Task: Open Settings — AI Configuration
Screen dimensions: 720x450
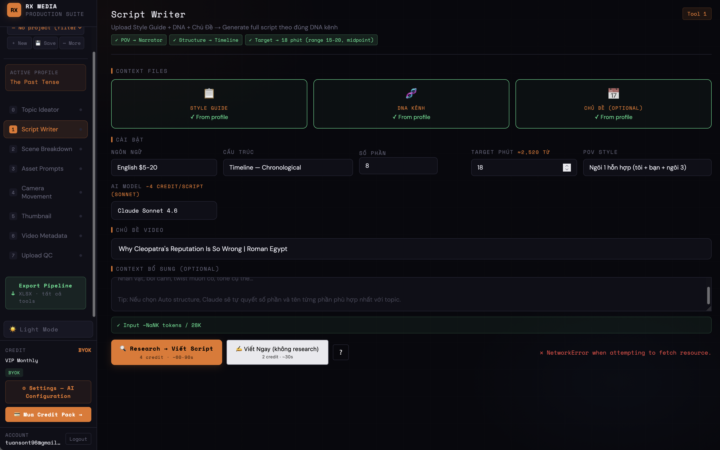Action: pyautogui.click(x=48, y=392)
